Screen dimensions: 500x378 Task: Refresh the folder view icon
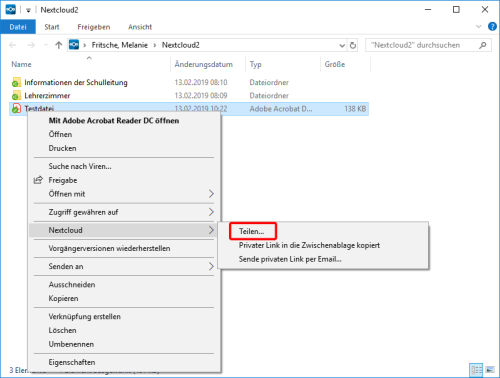353,45
